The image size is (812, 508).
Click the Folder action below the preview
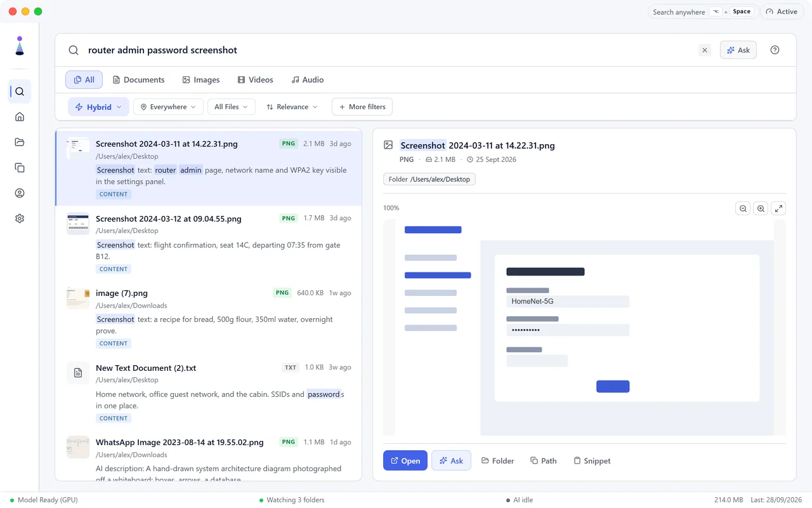(x=497, y=461)
